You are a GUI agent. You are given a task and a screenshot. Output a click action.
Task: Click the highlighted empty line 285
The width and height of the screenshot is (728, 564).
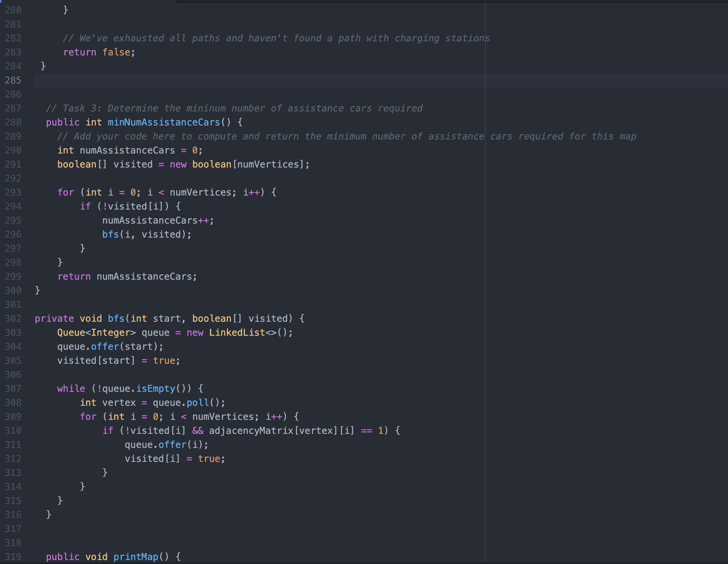(x=200, y=80)
